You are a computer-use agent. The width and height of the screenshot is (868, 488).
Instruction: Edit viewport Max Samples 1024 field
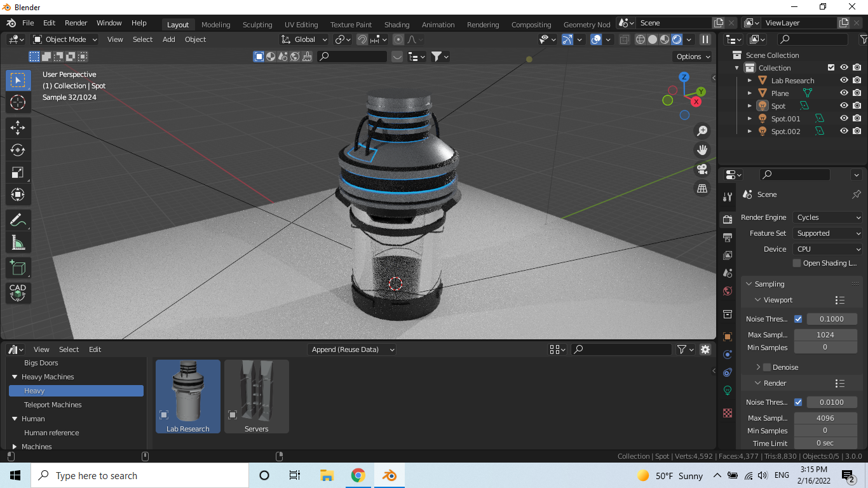(825, 335)
